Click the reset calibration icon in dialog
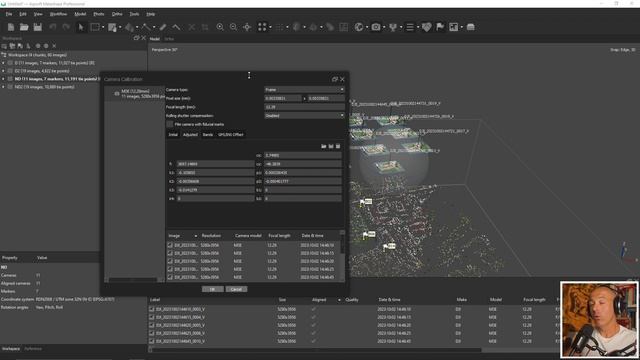 coord(338,146)
